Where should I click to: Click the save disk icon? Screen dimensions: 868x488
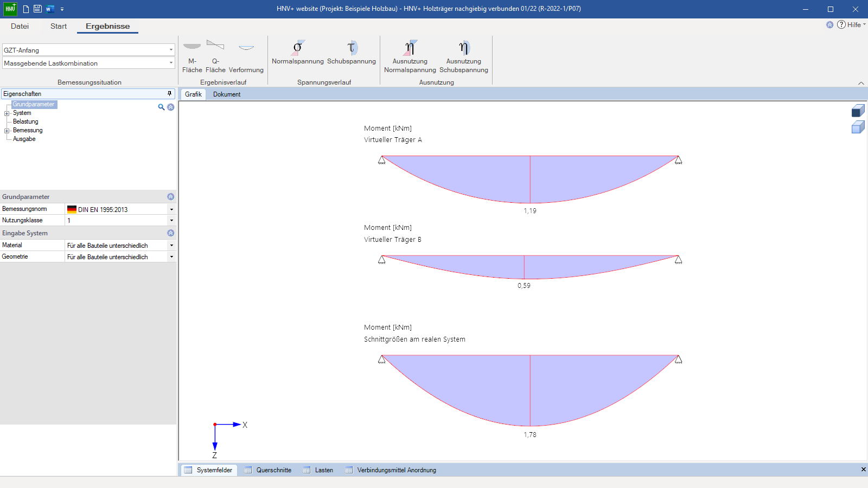pyautogui.click(x=37, y=9)
